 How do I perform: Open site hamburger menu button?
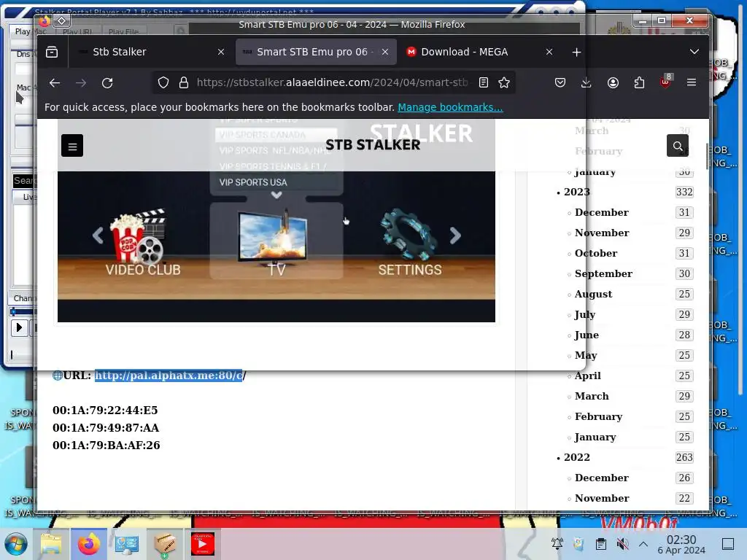coord(72,146)
